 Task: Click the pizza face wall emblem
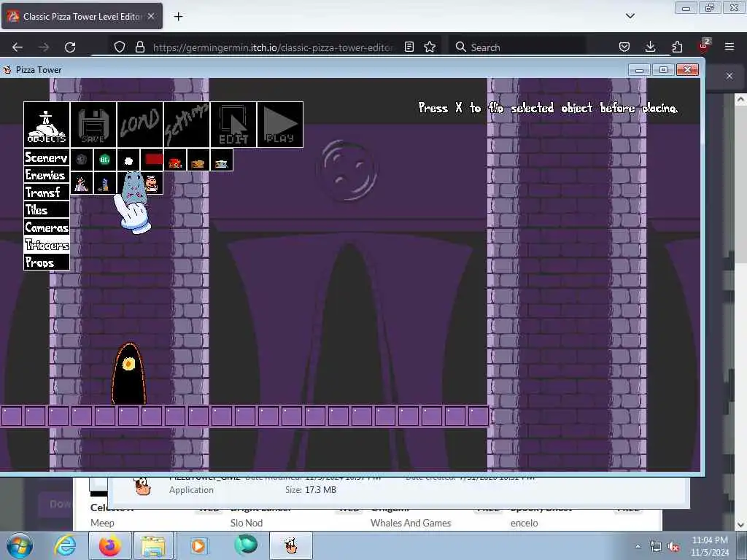tap(348, 170)
